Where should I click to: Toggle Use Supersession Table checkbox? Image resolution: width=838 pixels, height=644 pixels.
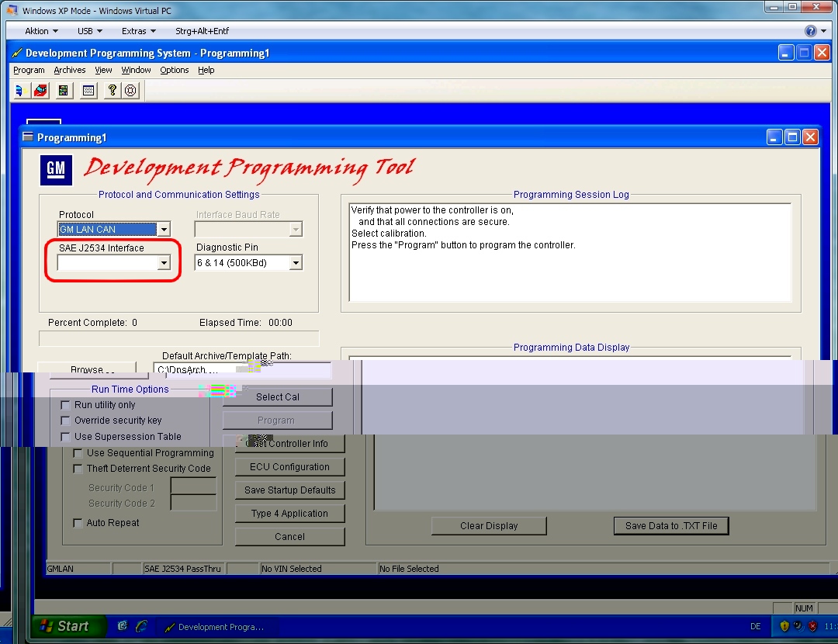point(65,437)
